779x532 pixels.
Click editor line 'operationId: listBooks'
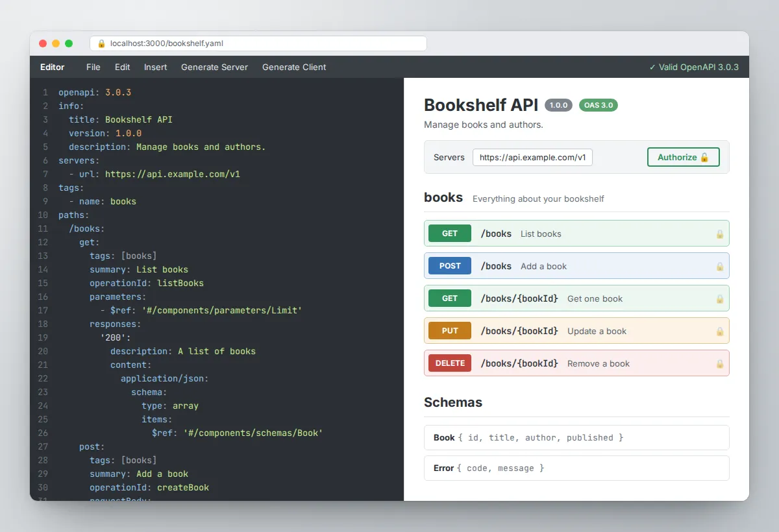click(147, 283)
